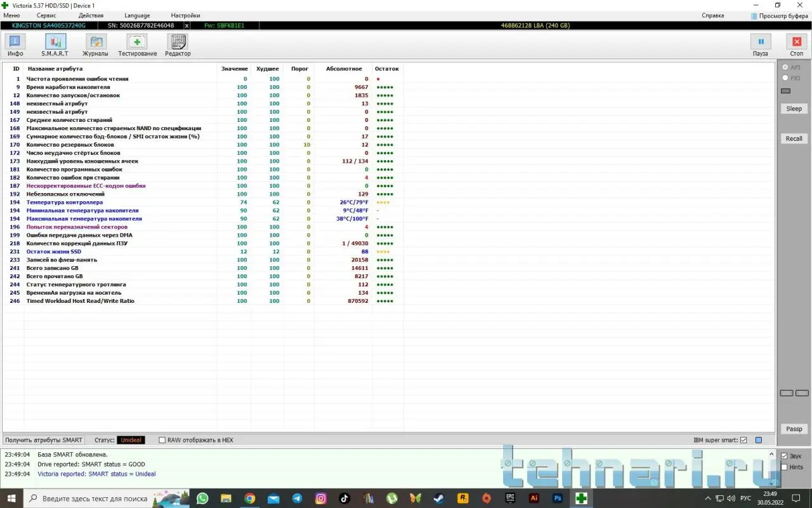Open the Журналы logs section
This screenshot has width=812, height=508.
click(95, 45)
